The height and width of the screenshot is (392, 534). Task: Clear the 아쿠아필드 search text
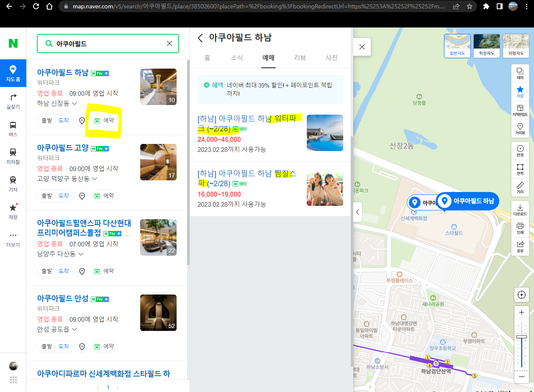pos(169,44)
